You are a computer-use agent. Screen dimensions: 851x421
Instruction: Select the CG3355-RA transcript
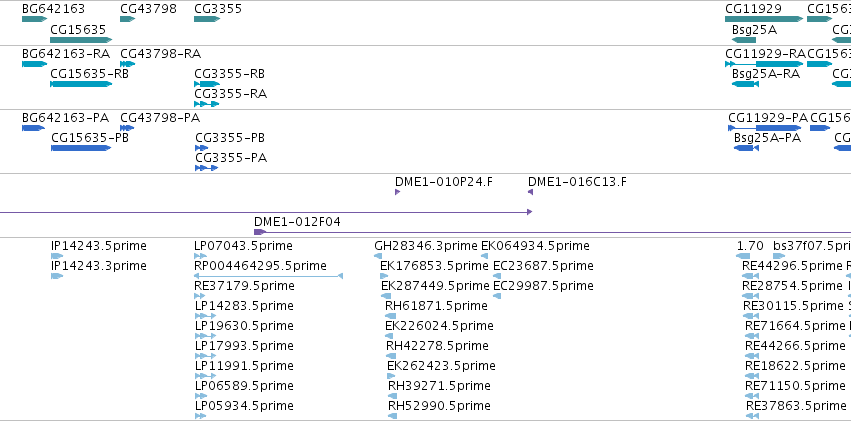pyautogui.click(x=207, y=104)
